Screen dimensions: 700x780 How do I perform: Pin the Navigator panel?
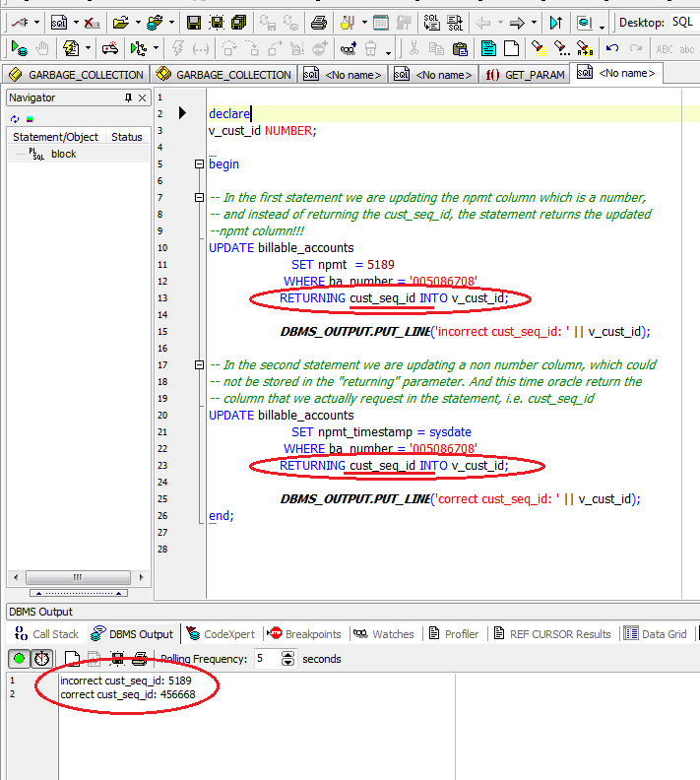[128, 97]
